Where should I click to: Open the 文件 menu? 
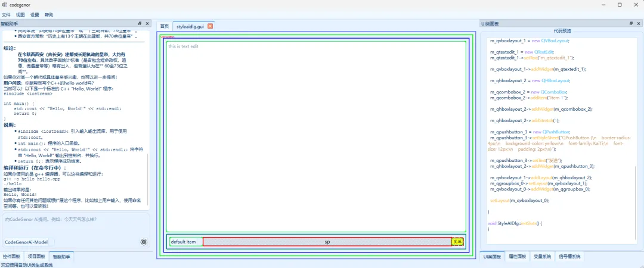coord(6,15)
